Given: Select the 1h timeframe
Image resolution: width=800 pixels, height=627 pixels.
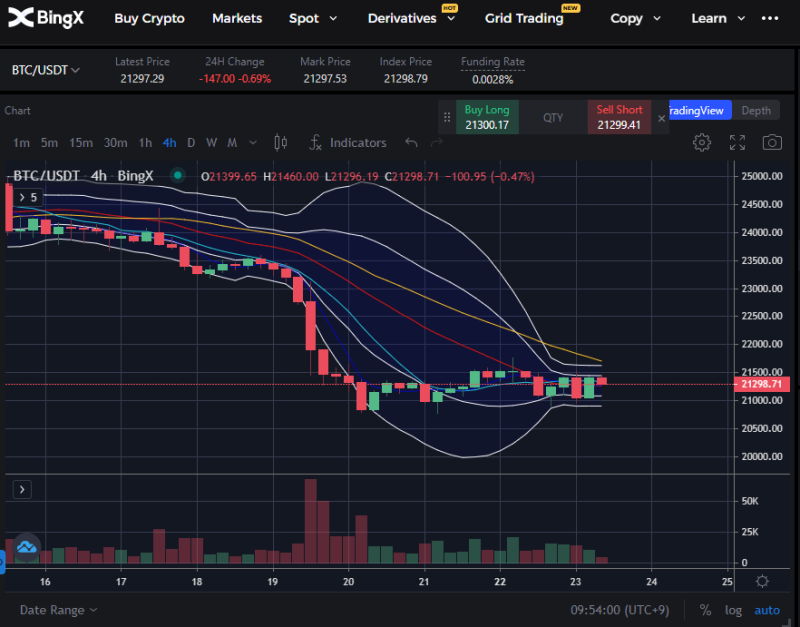Looking at the screenshot, I should (145, 142).
